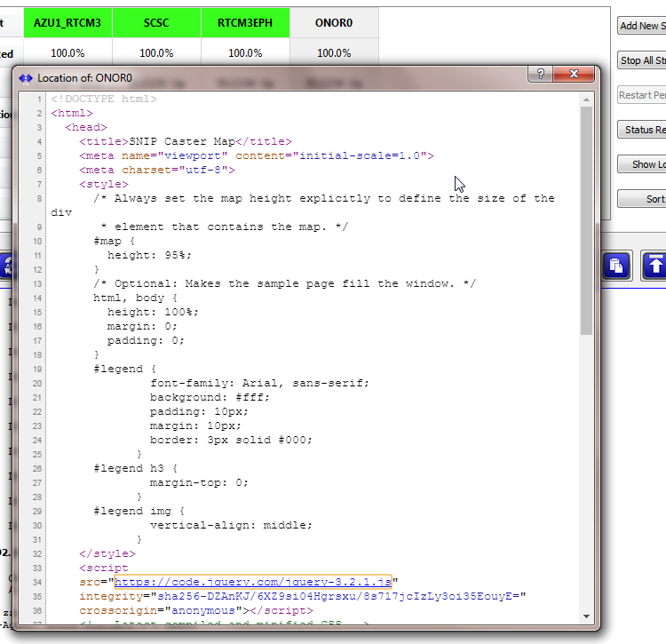Click the 'margin-top: 0;' code line
This screenshot has height=644, width=666.
coord(199,483)
